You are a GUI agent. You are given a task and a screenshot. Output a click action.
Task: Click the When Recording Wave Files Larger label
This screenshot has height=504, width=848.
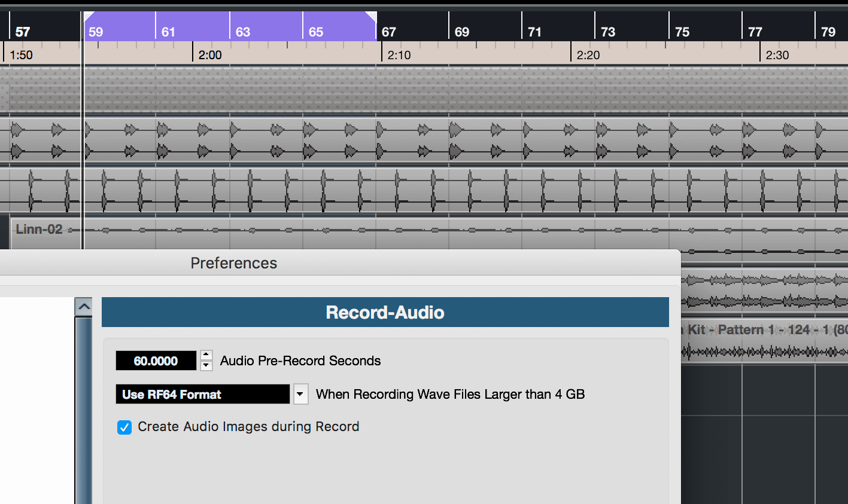450,394
